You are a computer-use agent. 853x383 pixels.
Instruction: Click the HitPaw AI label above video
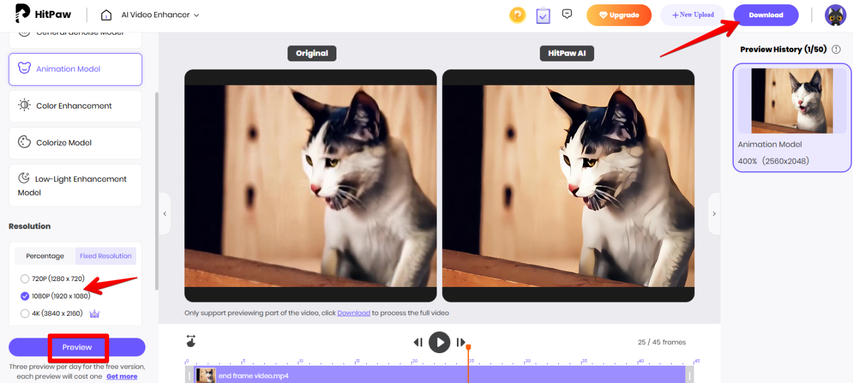(x=567, y=53)
